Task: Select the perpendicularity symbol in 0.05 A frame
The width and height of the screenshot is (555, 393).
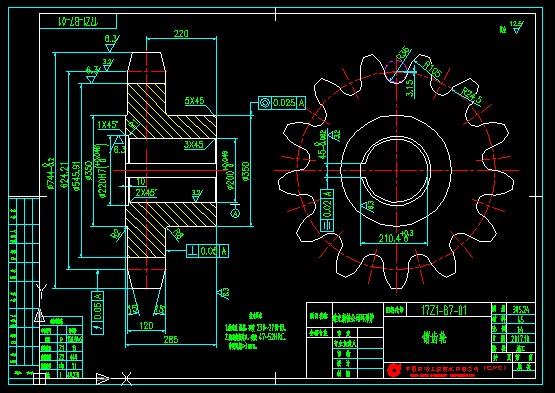Action: pyautogui.click(x=193, y=251)
